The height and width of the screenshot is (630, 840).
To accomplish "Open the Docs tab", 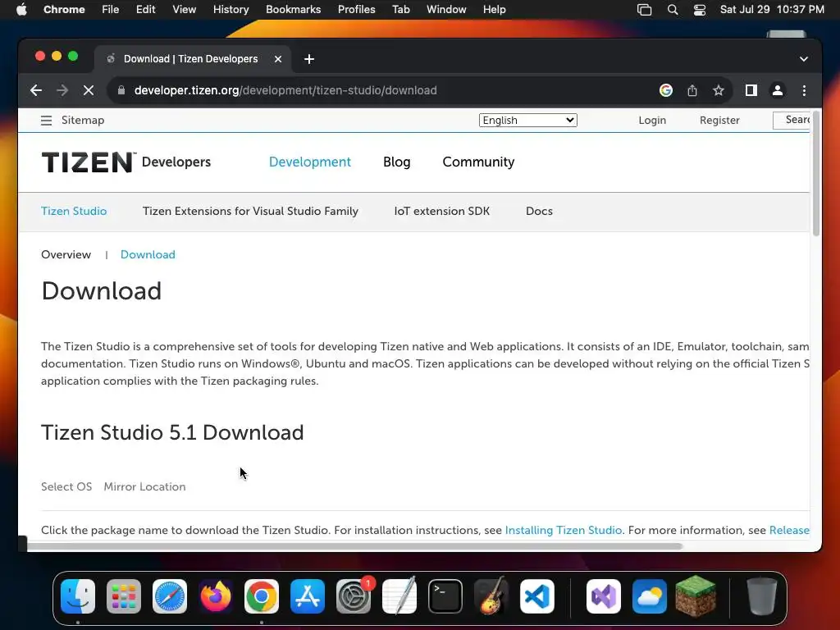I will click(x=539, y=211).
